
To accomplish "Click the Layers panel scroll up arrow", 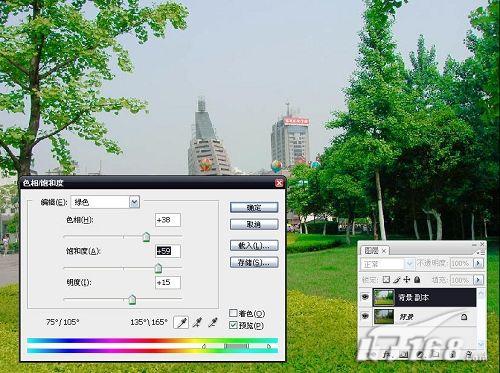I will (x=481, y=292).
